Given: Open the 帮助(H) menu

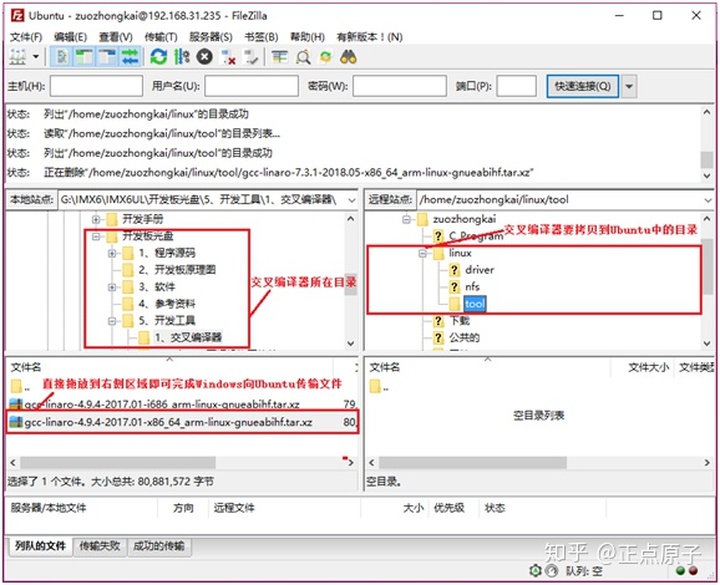Looking at the screenshot, I should 307,37.
